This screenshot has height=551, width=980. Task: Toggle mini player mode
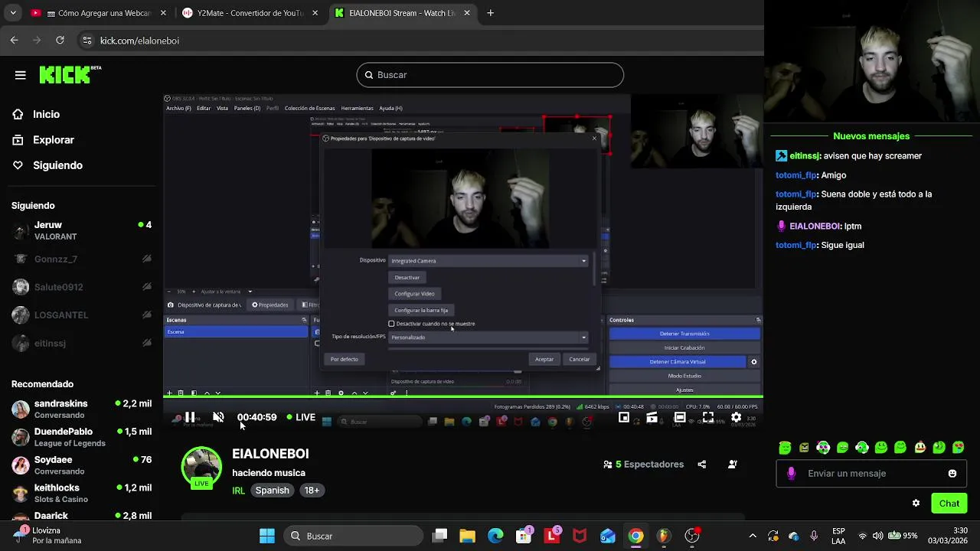tap(624, 417)
